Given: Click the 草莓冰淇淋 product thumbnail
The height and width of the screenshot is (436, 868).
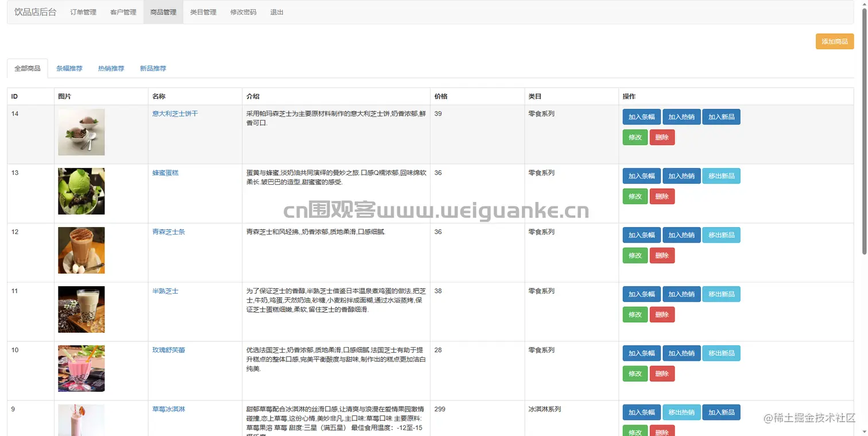Looking at the screenshot, I should pos(82,420).
